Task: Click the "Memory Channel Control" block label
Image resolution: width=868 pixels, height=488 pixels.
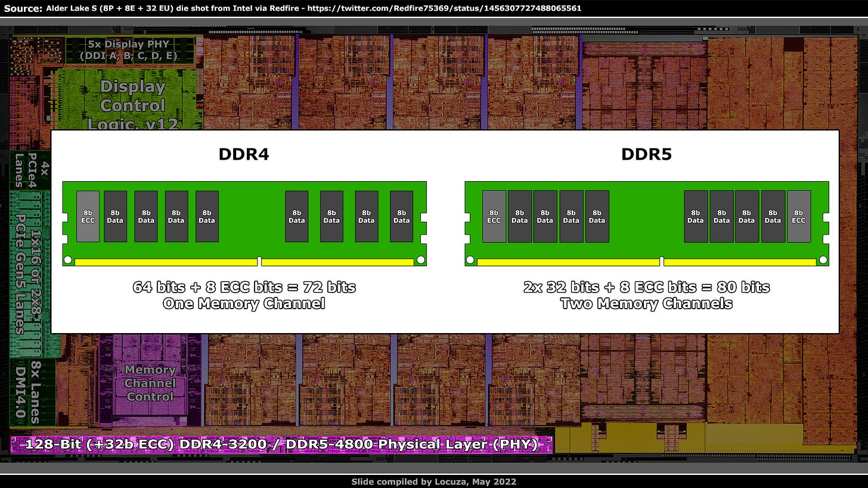Action: [150, 383]
